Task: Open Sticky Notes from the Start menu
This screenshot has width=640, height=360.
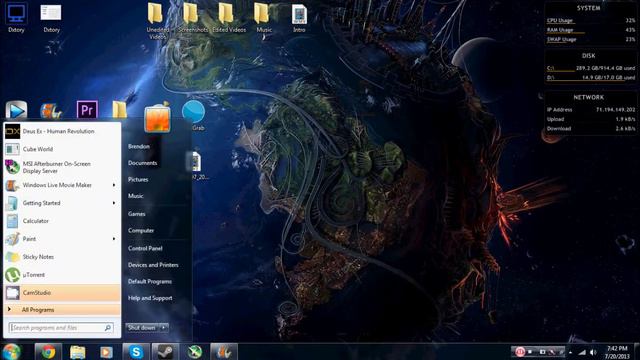Action: click(x=62, y=257)
